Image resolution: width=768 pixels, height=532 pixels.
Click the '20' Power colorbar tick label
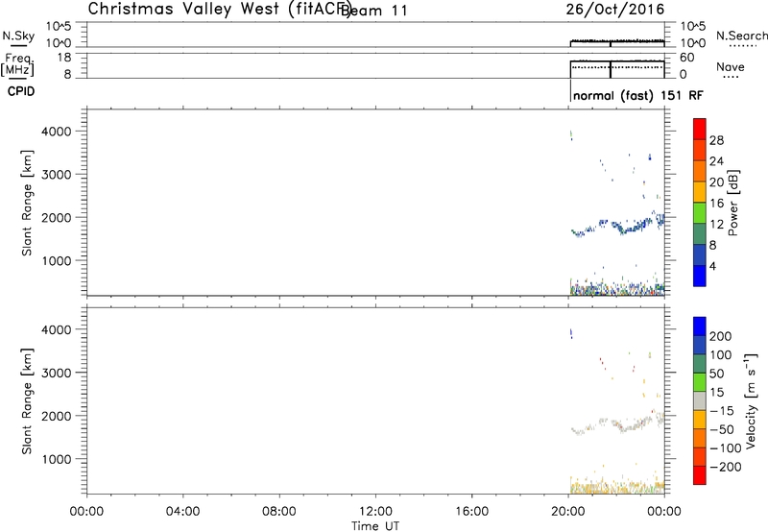pos(716,182)
